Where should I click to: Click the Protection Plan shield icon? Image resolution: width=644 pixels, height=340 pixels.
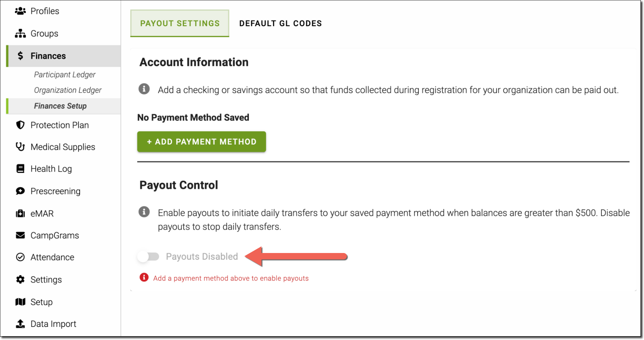(x=20, y=125)
